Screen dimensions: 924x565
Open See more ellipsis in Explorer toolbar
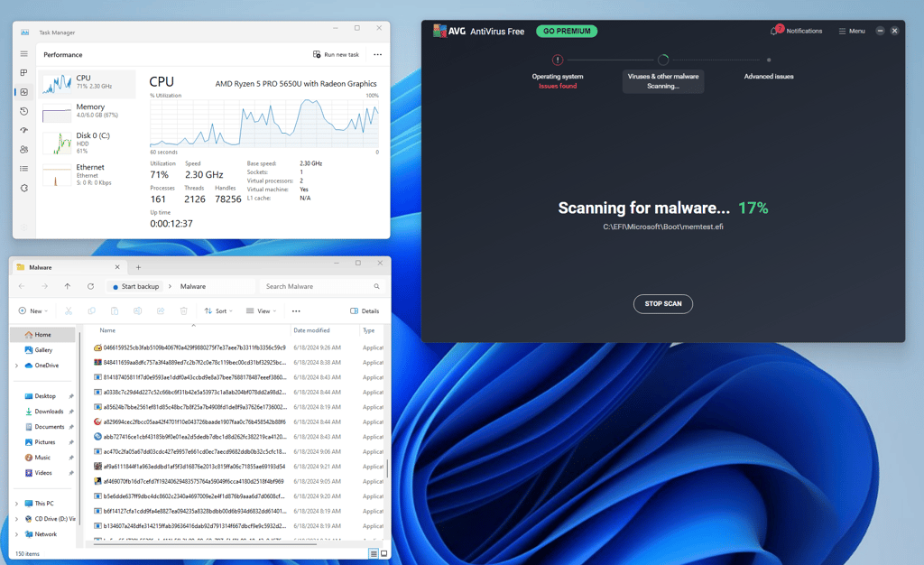pos(296,311)
